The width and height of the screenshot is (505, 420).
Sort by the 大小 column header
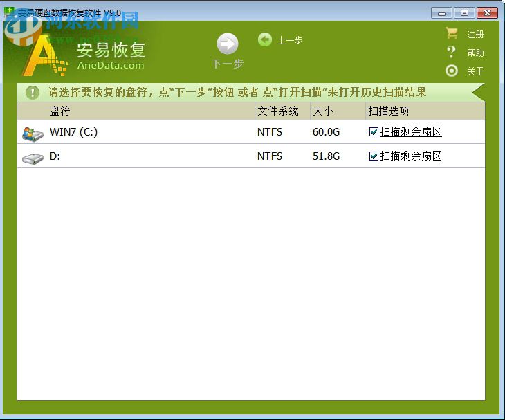coord(338,111)
